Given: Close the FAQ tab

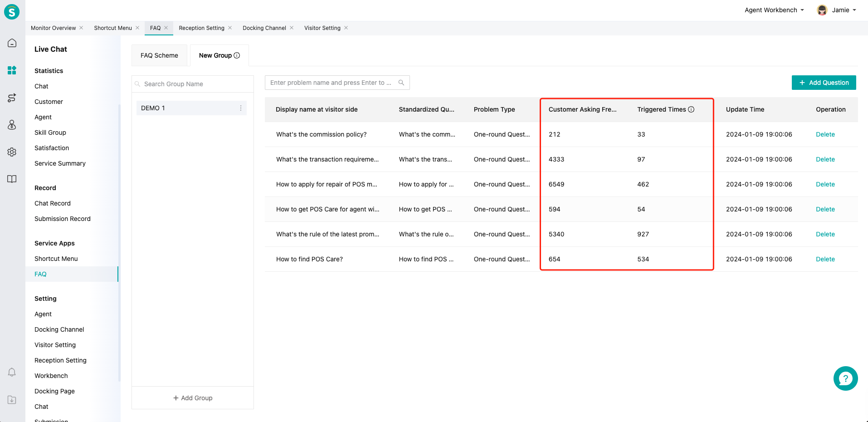Looking at the screenshot, I should [x=166, y=28].
